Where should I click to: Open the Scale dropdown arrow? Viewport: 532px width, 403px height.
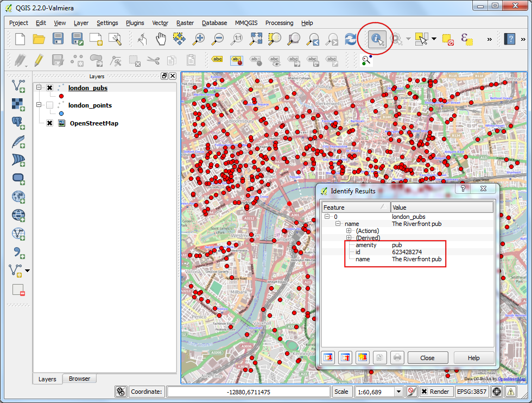coord(398,392)
